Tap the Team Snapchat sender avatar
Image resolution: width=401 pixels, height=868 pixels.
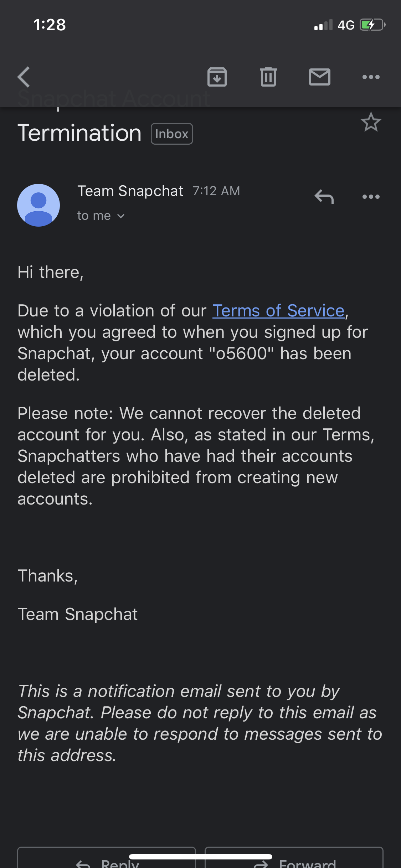[38, 205]
